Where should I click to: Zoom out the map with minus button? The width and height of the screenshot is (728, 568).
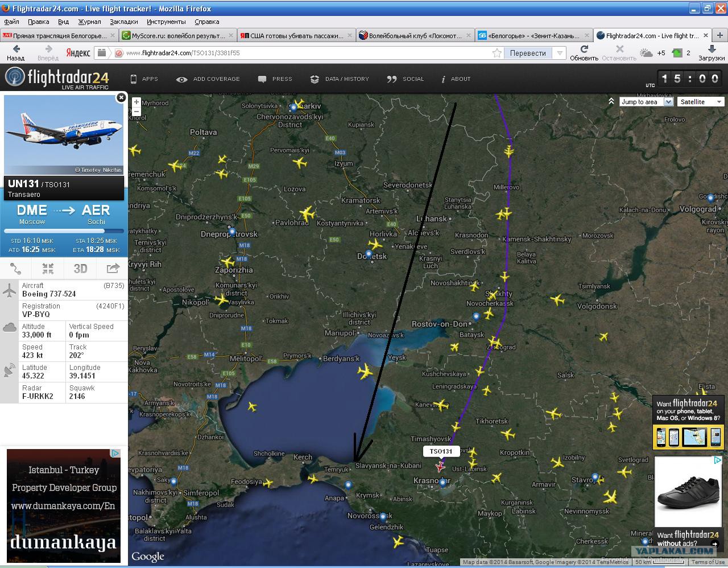[x=136, y=112]
